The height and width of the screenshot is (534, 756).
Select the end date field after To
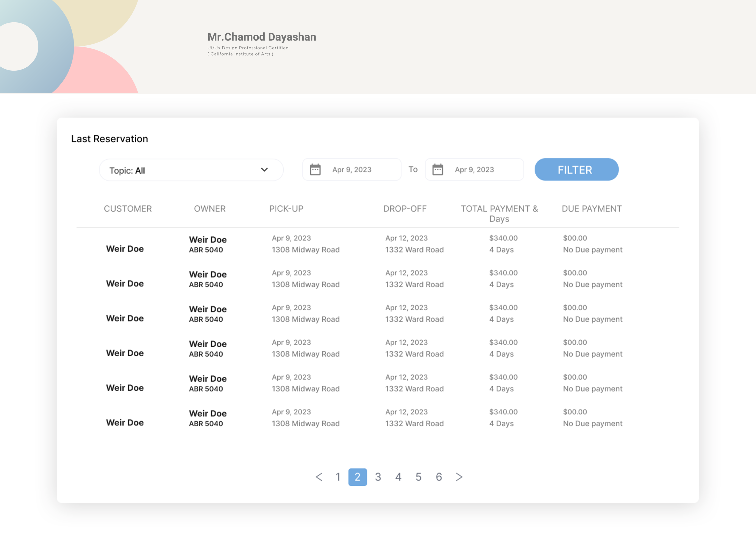[474, 169]
